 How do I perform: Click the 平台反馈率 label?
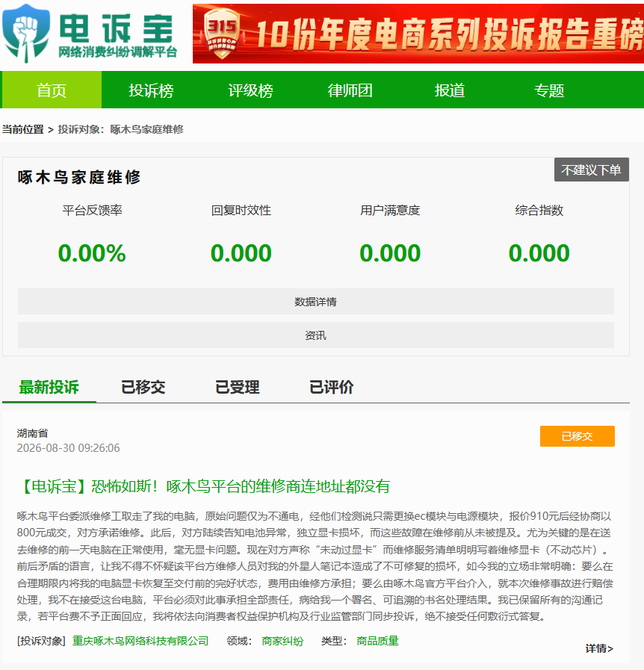coord(93,210)
